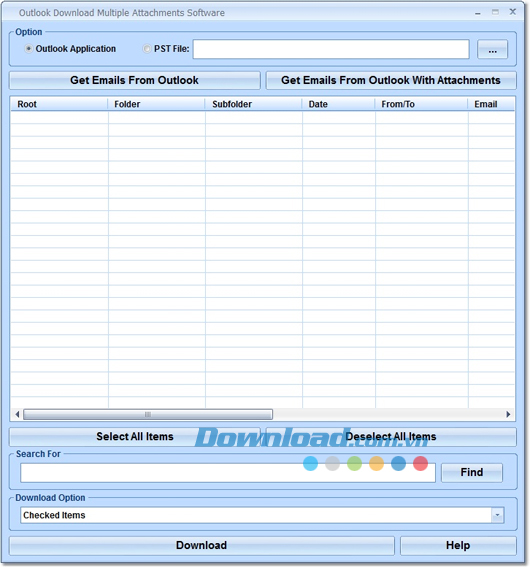Click Select All Items button

click(134, 437)
